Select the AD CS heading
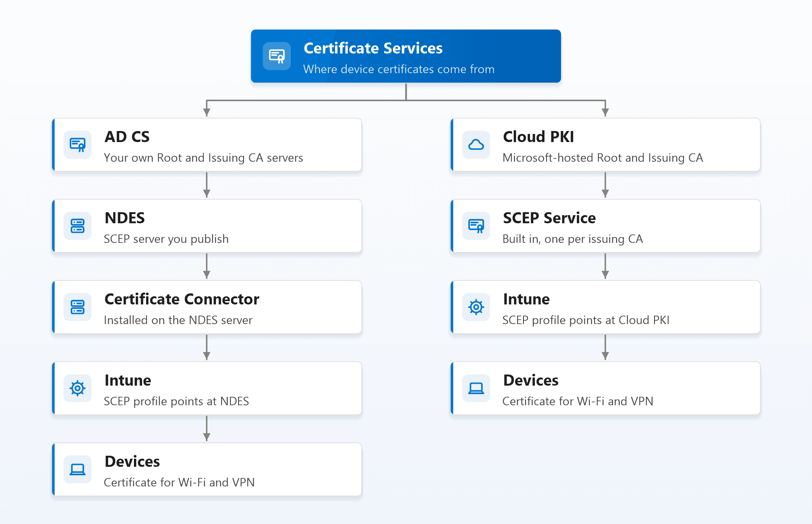 point(127,137)
